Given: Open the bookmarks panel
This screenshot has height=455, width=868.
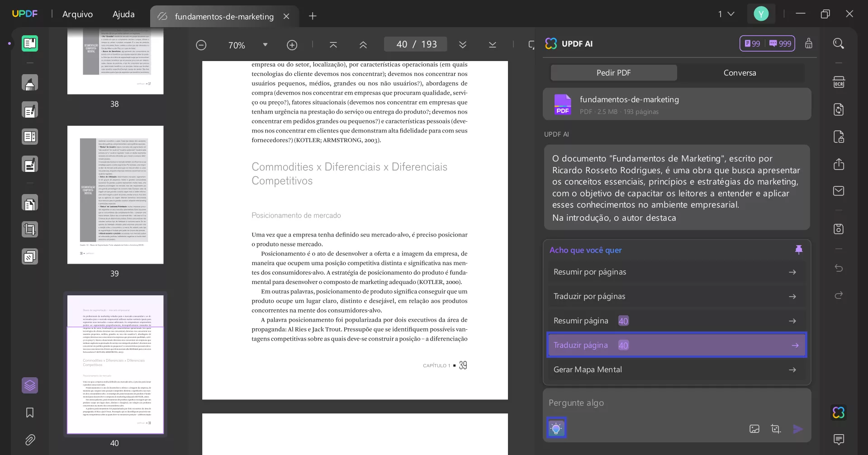Looking at the screenshot, I should pos(29,412).
